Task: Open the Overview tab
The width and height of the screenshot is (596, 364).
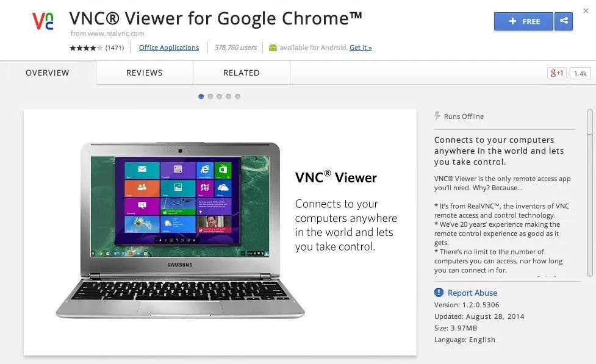Action: pyautogui.click(x=48, y=73)
